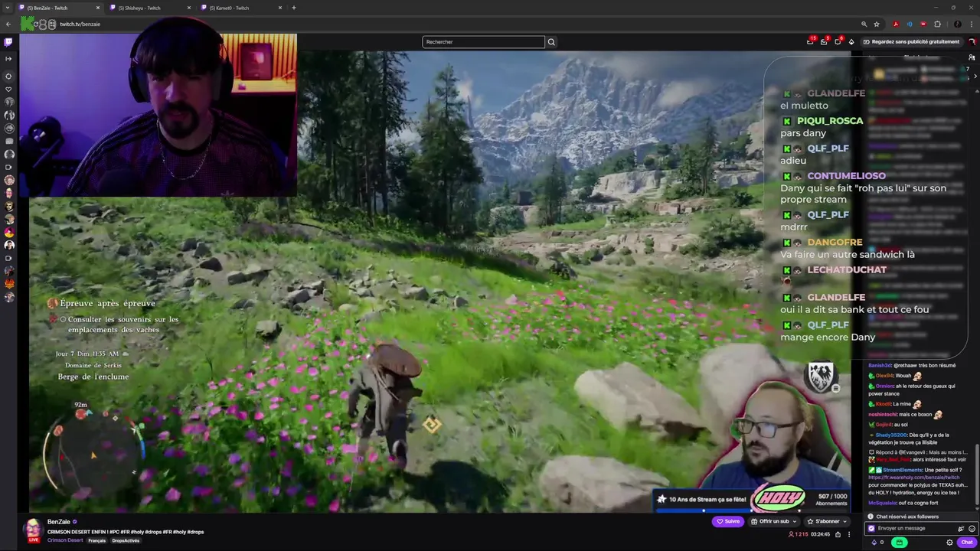Image resolution: width=980 pixels, height=551 pixels.
Task: Open the three-dot stream options menu
Action: point(848,534)
